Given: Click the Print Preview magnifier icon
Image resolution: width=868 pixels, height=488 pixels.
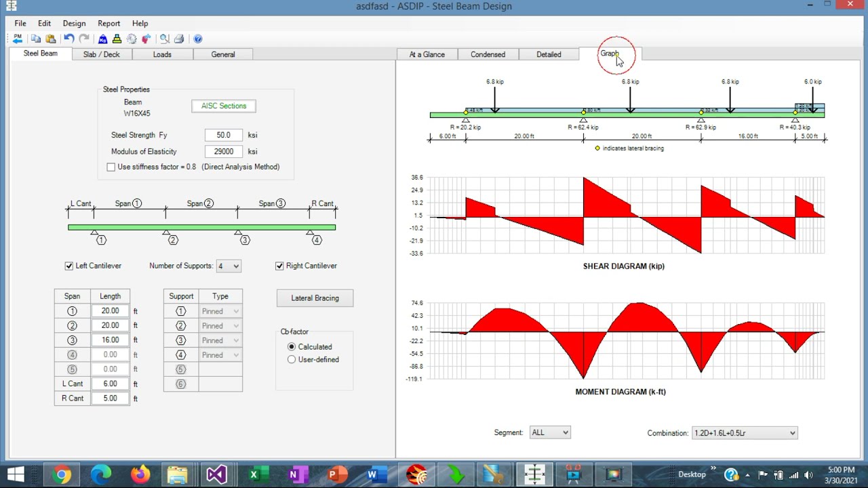Looking at the screenshot, I should tap(165, 39).
